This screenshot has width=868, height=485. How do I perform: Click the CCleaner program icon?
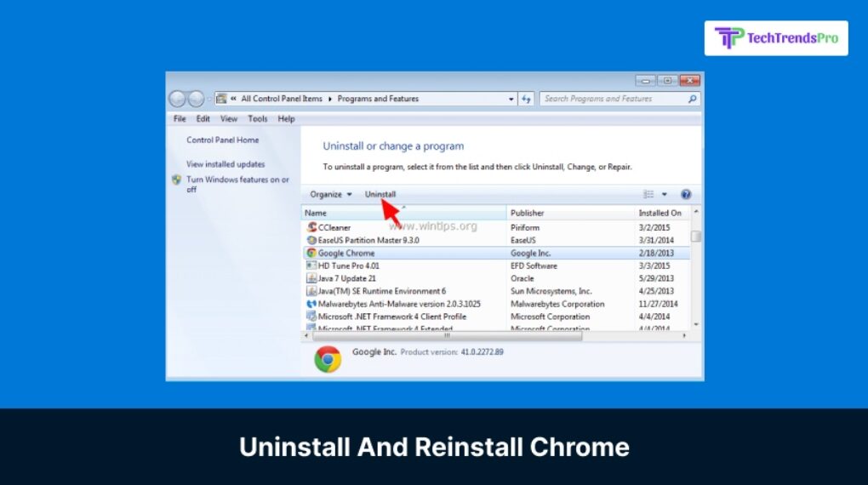[311, 227]
